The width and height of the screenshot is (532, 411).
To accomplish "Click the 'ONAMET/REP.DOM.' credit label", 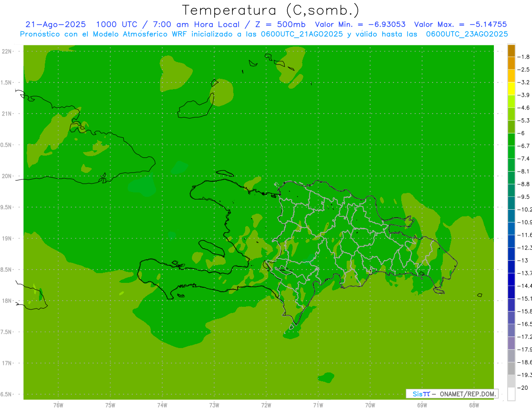I will [468, 394].
